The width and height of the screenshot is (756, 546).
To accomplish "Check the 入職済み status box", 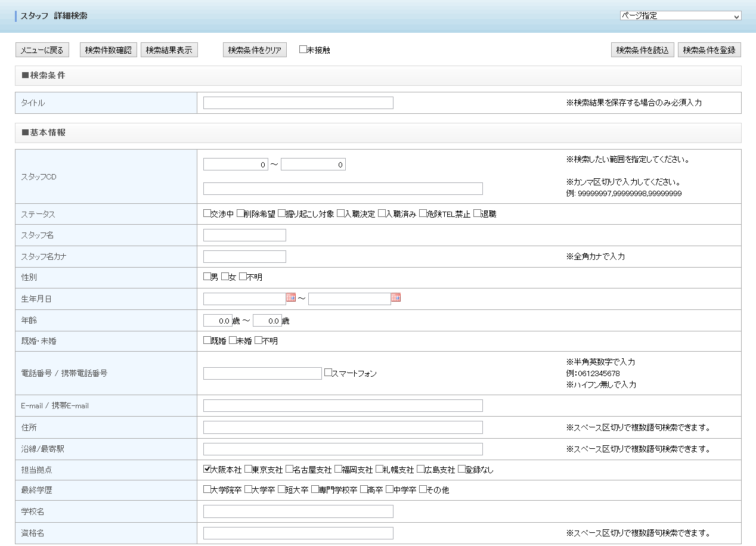I will pos(382,213).
